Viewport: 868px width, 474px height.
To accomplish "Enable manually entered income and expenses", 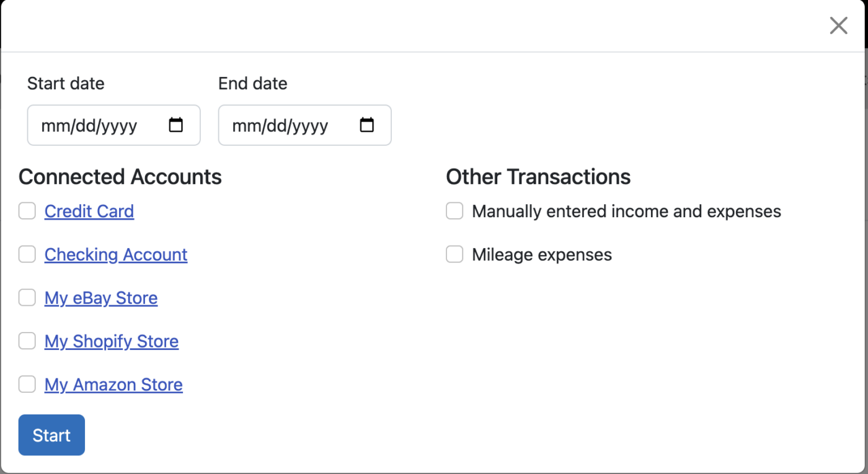I will (454, 211).
